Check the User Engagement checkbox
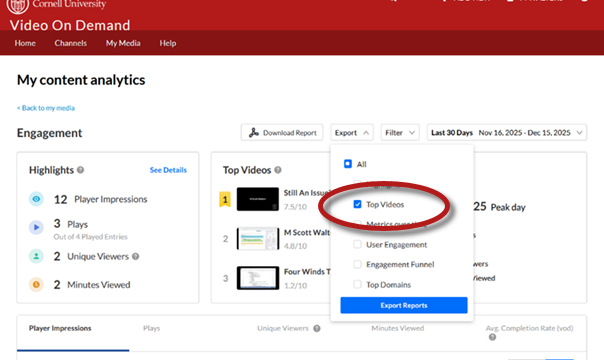Image resolution: width=604 pixels, height=360 pixels. 357,244
